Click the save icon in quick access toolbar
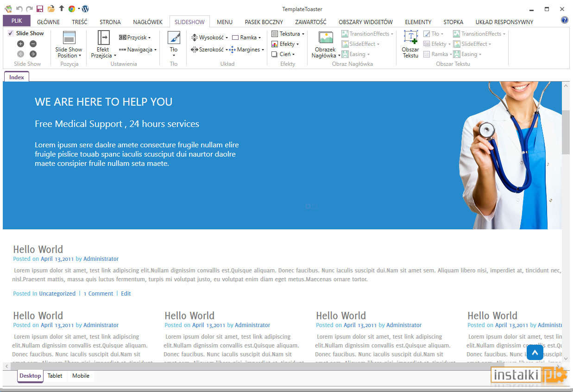 [x=40, y=9]
